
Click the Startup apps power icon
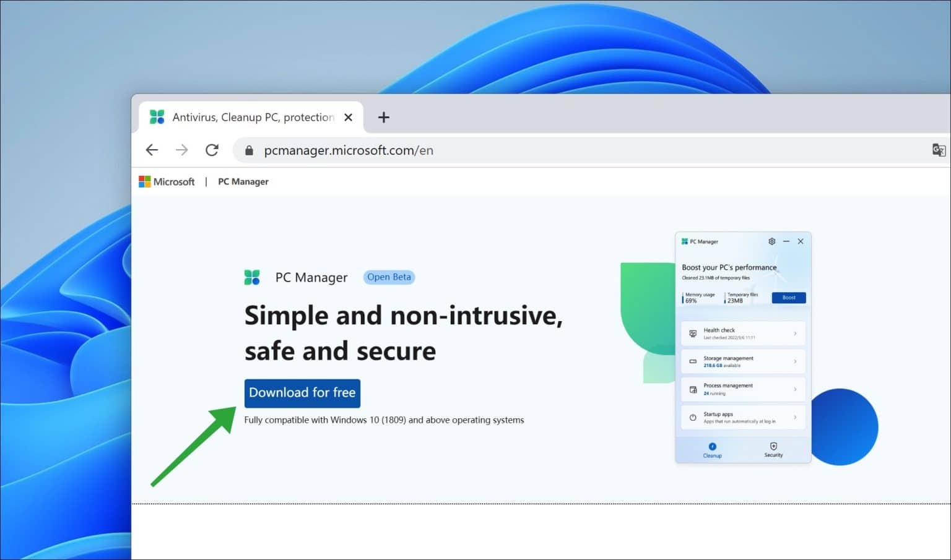pyautogui.click(x=692, y=416)
